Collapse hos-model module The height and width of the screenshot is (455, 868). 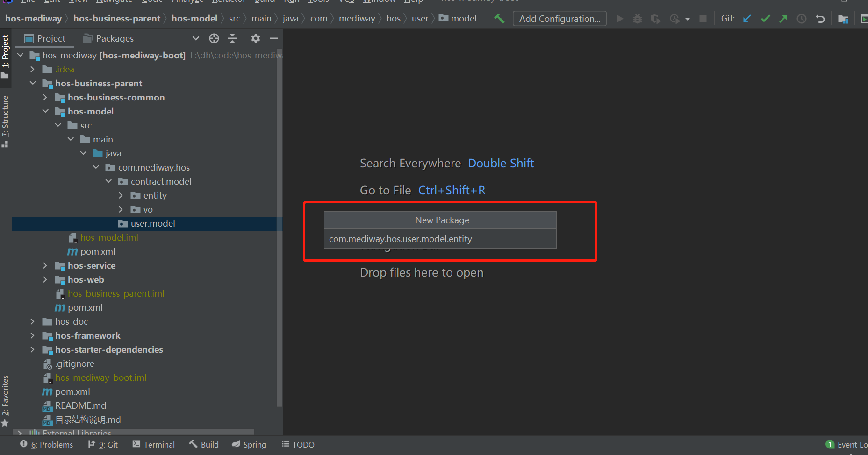[x=45, y=111]
